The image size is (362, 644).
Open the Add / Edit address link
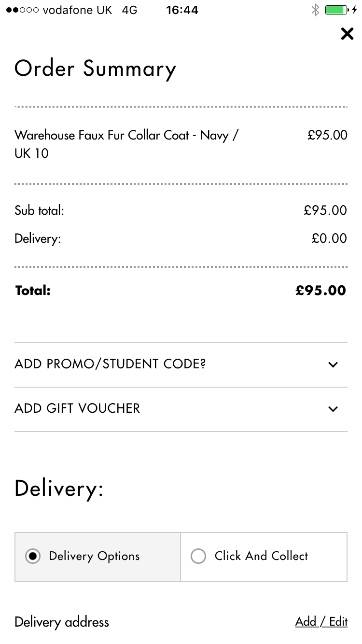pos(321,622)
